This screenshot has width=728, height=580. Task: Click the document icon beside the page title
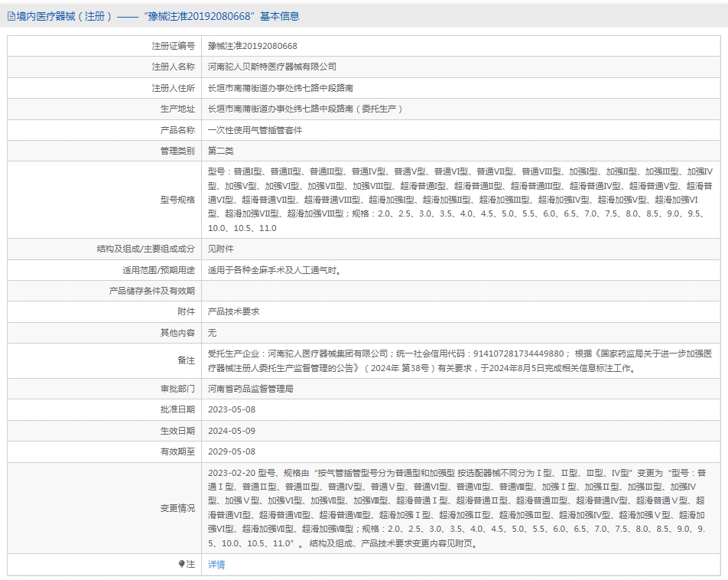pos(11,17)
